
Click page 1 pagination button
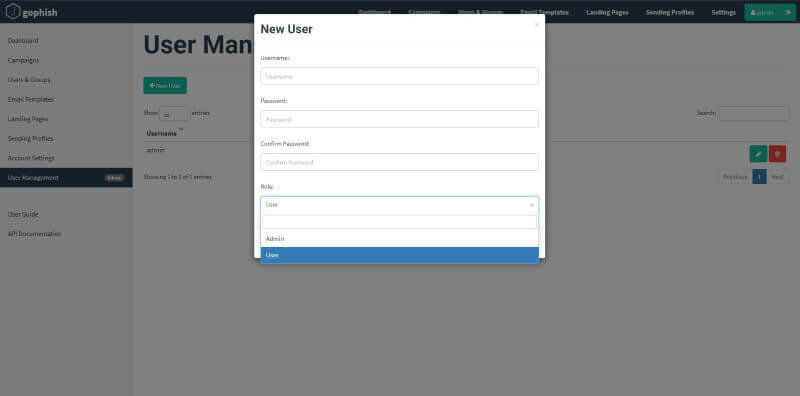tap(759, 177)
